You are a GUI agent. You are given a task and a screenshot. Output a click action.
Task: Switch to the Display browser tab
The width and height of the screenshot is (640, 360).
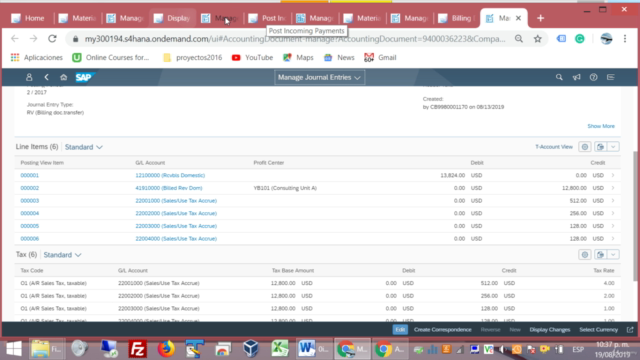[x=172, y=18]
